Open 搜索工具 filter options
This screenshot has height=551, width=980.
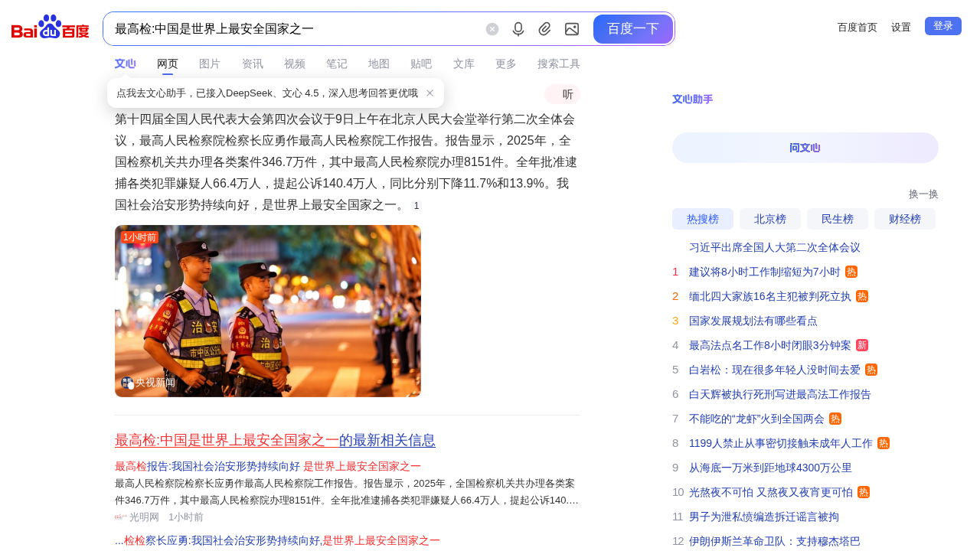559,64
